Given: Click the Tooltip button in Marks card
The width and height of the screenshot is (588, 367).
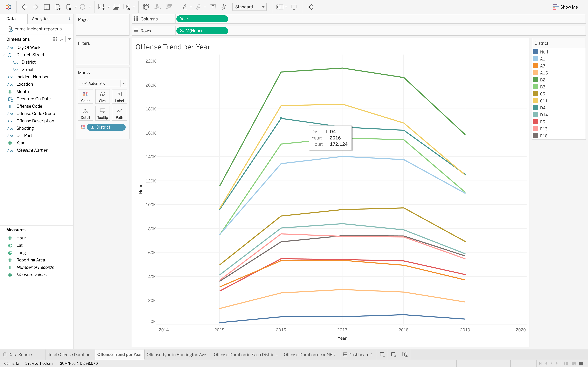Looking at the screenshot, I should 103,113.
